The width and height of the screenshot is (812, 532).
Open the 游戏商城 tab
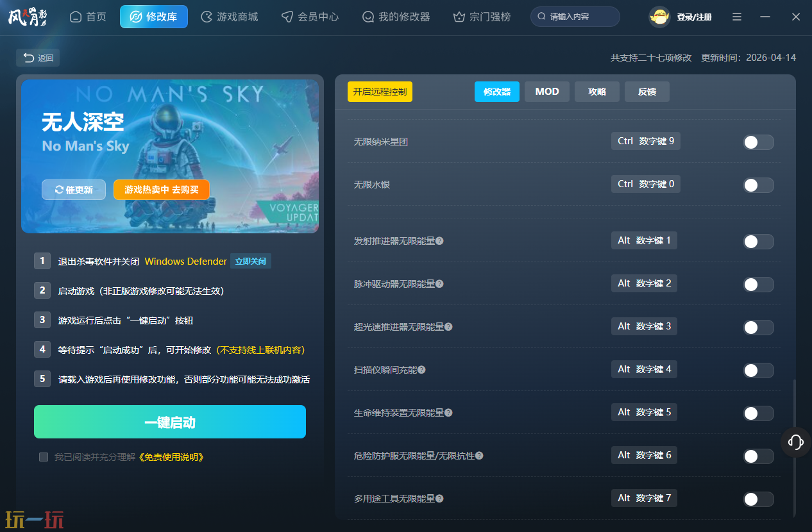click(x=229, y=17)
